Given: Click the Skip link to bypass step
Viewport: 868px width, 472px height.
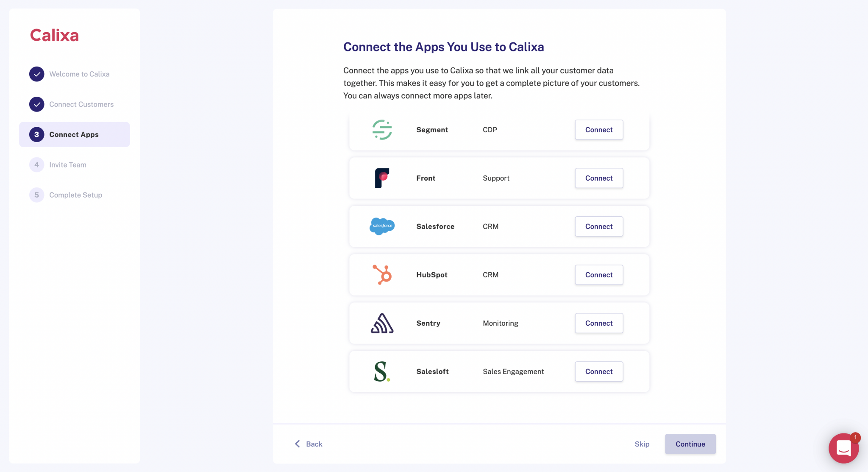Looking at the screenshot, I should pos(642,444).
